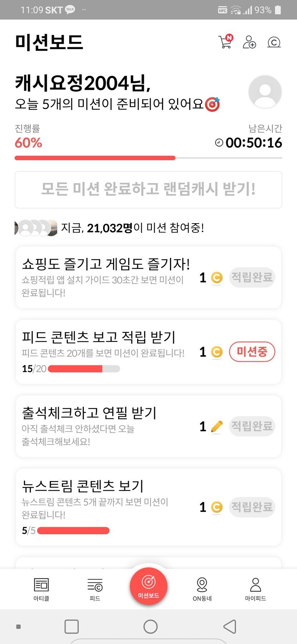This screenshot has height=644, width=297.
Task: Tap the 미션중 button on feed mission
Action: [252, 352]
